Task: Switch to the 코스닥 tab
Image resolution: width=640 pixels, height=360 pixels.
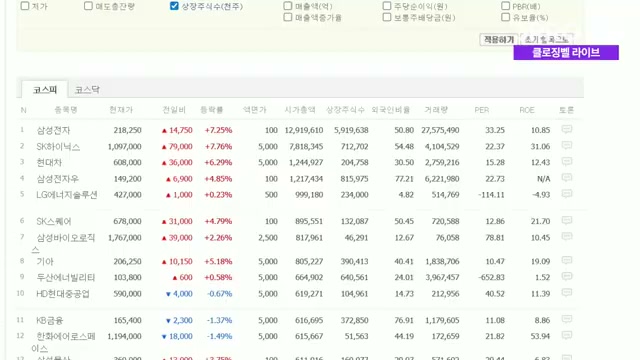Action: pos(87,90)
